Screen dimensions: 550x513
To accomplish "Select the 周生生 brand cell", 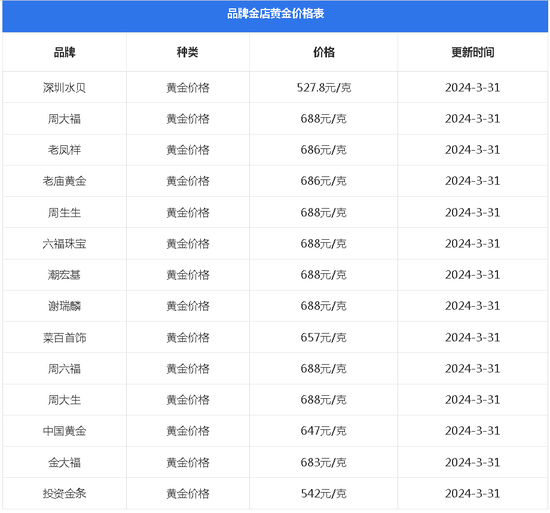I will point(65,212).
